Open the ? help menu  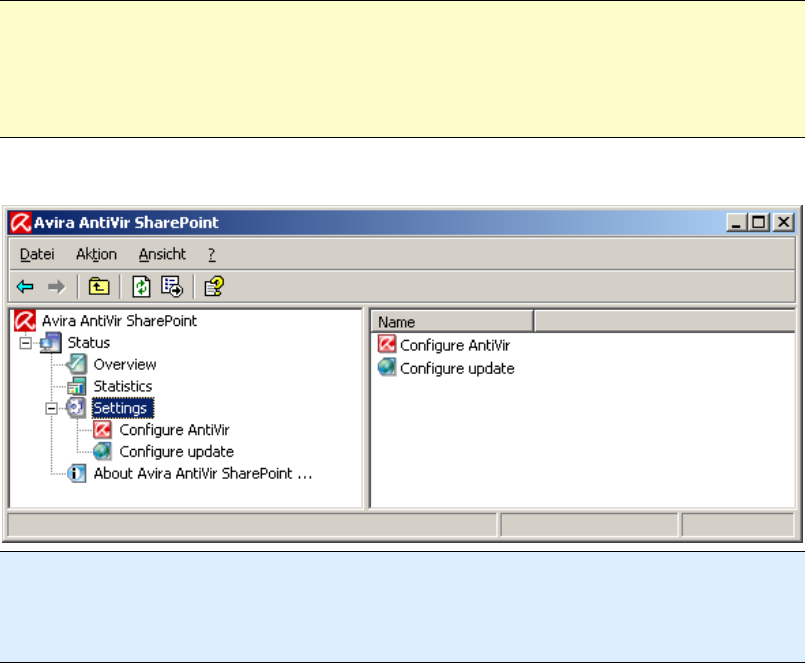click(x=212, y=254)
